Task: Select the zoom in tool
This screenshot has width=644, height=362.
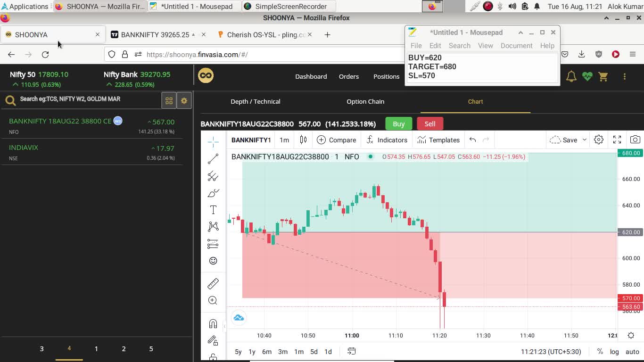Action: pos(213,301)
